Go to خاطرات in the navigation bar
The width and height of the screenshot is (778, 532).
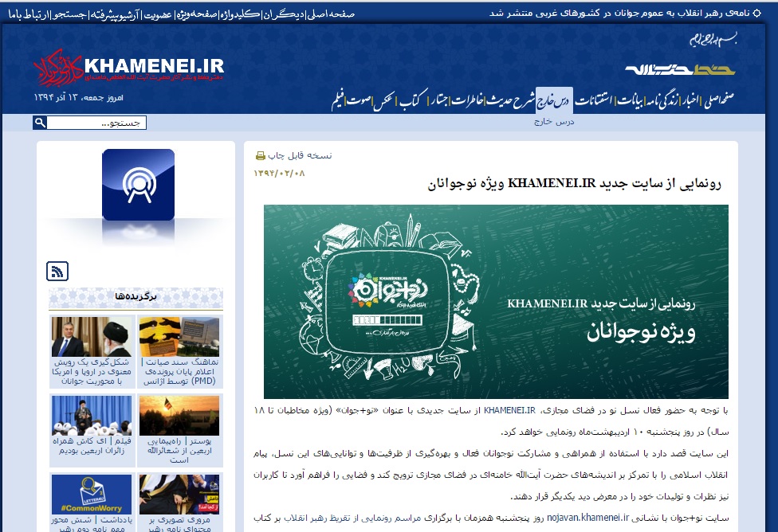[x=467, y=100]
